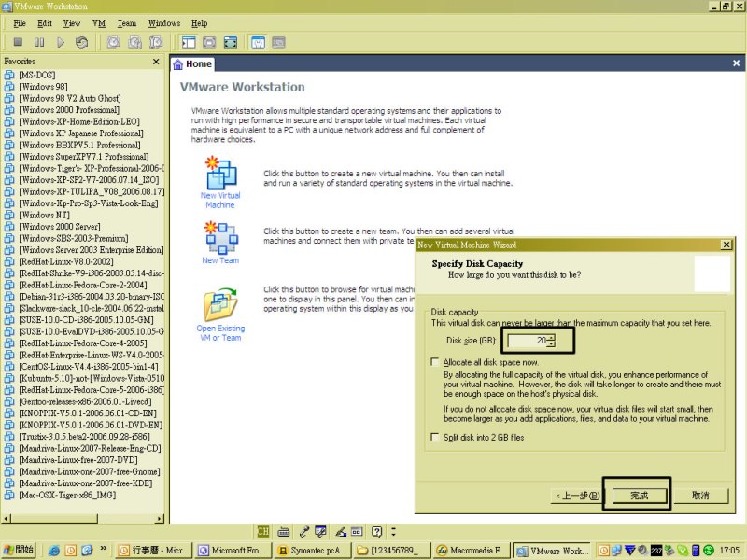Select [Windows 98] in Favorites
The image size is (747, 560).
(x=43, y=86)
